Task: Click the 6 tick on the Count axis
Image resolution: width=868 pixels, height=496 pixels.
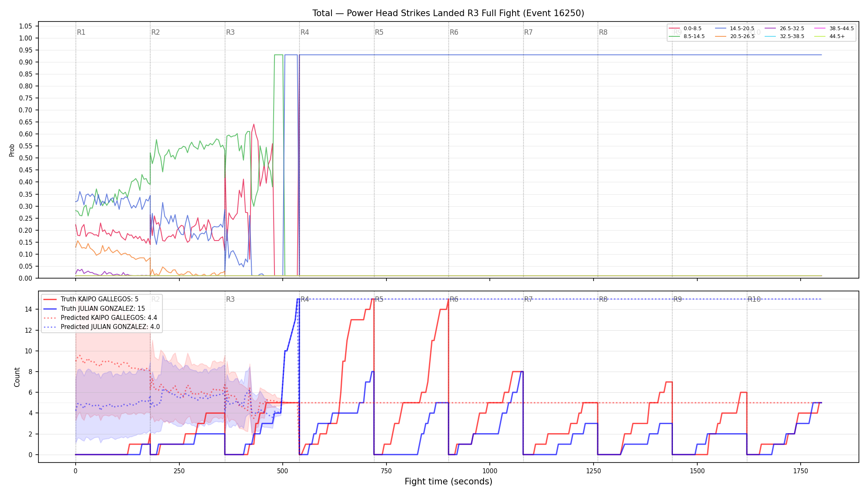Action: (x=30, y=392)
